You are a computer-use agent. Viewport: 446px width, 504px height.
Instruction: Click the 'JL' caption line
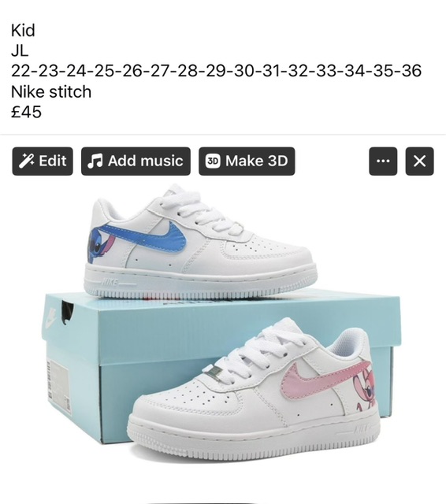pyautogui.click(x=20, y=50)
